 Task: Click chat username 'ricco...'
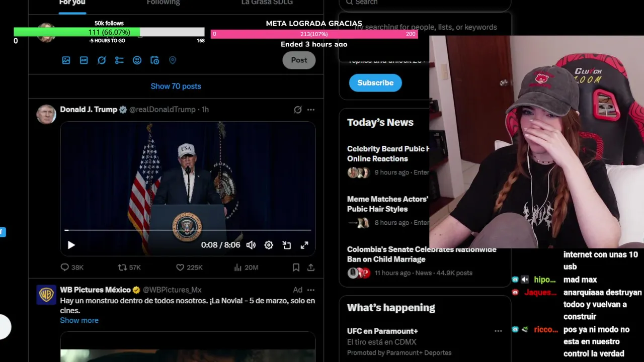(546, 330)
